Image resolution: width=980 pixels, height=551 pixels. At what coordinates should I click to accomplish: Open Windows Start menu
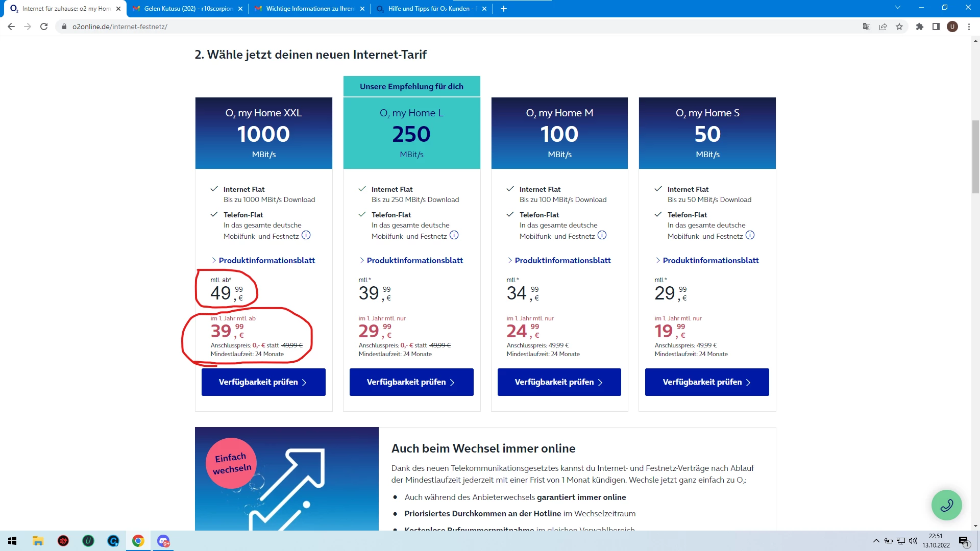pyautogui.click(x=12, y=541)
